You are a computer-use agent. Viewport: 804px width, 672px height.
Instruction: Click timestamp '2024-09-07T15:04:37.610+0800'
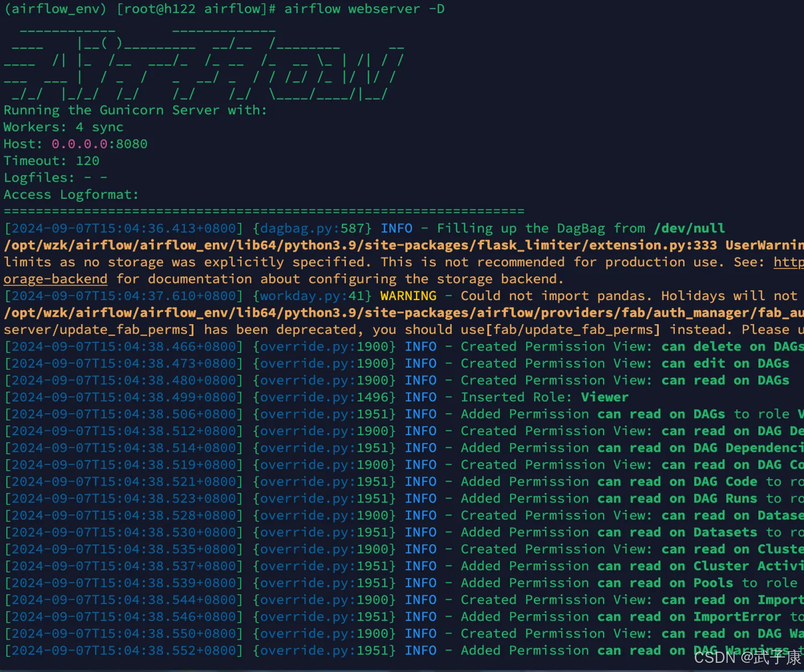tap(124, 296)
